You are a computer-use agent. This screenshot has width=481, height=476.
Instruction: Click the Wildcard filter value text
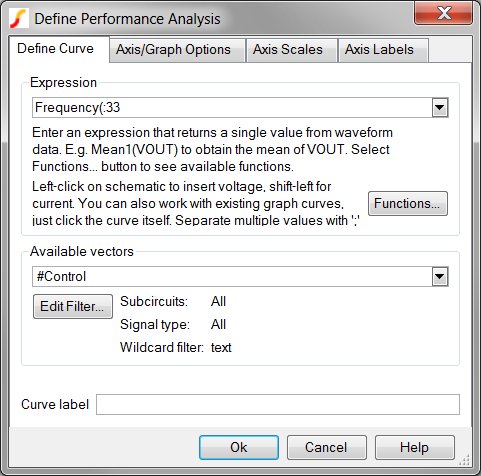tap(221, 348)
